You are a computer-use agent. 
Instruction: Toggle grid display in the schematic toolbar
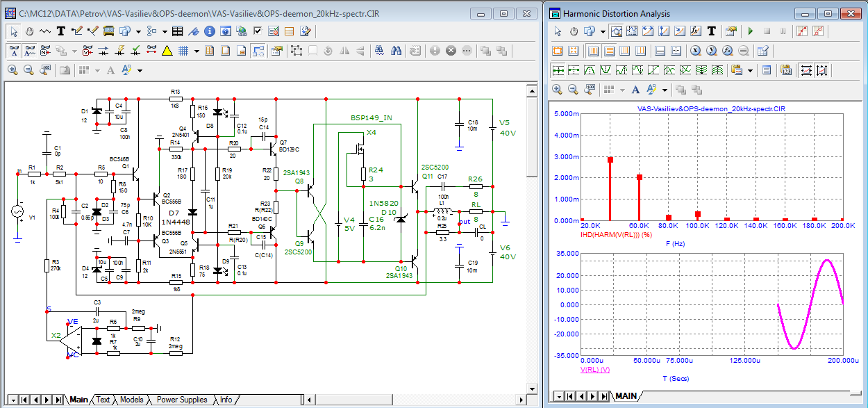tap(183, 51)
